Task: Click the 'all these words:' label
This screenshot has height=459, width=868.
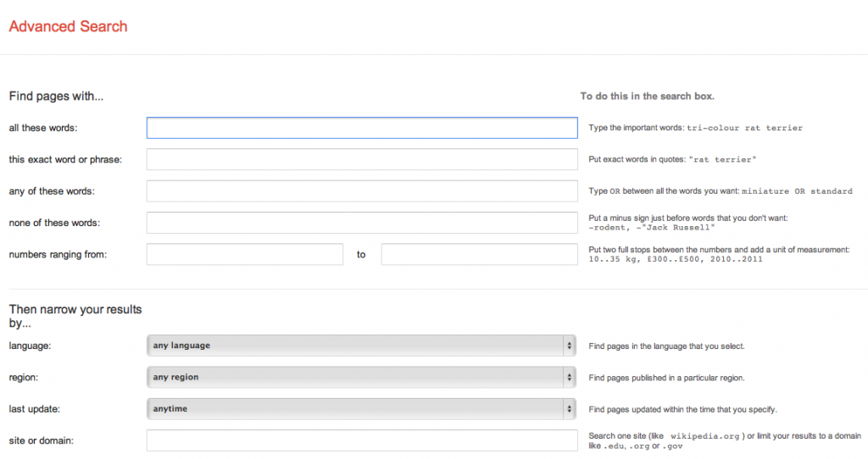Action: click(x=43, y=128)
